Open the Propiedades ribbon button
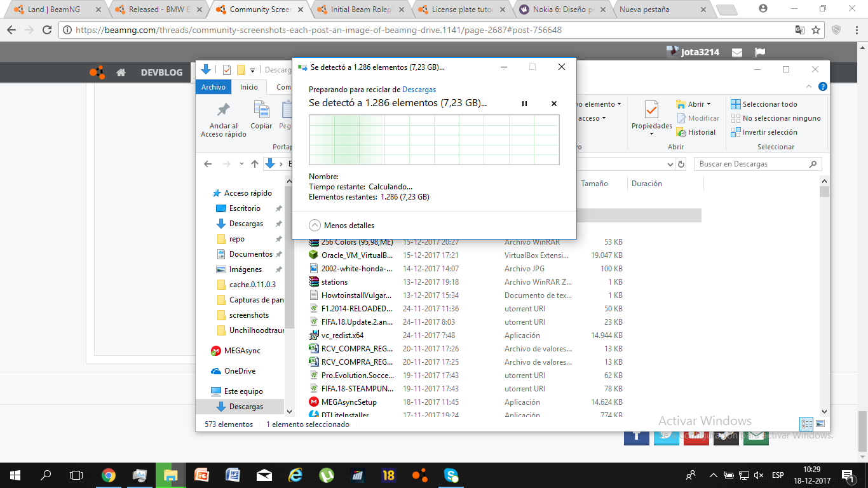 click(x=651, y=118)
